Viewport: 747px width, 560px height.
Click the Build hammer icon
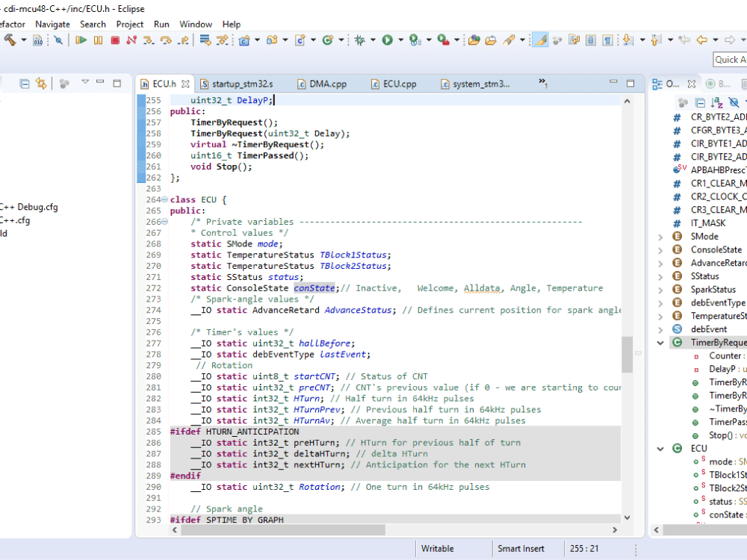(10, 40)
